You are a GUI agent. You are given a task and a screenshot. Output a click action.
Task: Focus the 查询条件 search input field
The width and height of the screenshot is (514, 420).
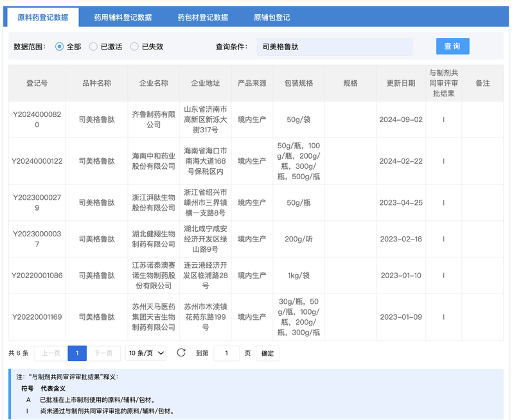pyautogui.click(x=334, y=47)
